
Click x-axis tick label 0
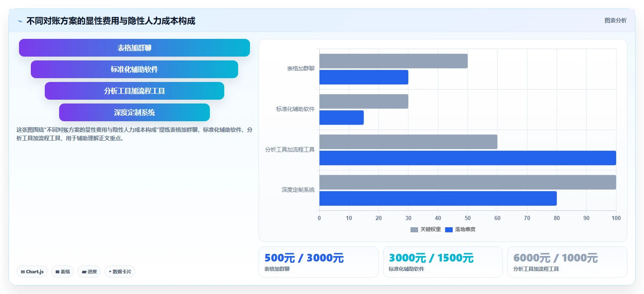[x=319, y=218]
